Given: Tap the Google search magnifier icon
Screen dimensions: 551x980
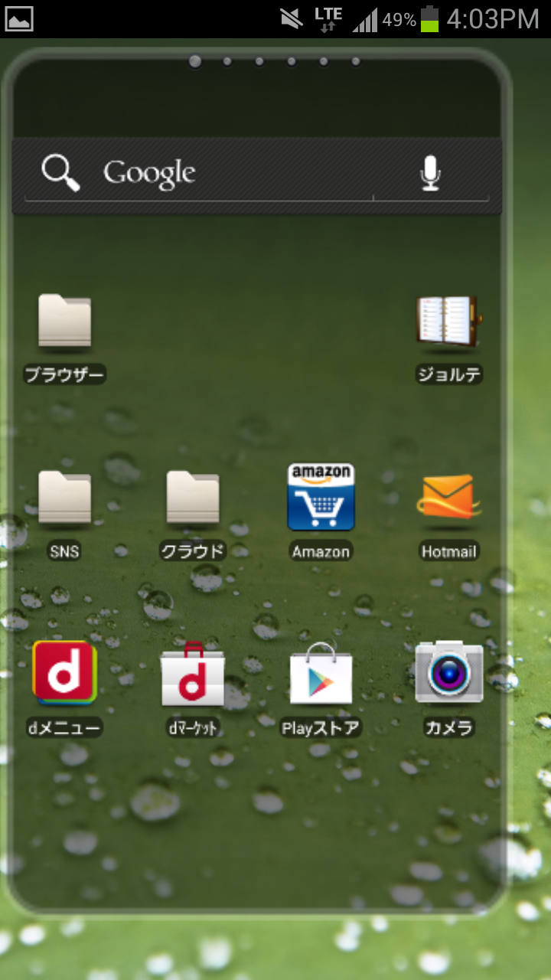Looking at the screenshot, I should click(60, 172).
